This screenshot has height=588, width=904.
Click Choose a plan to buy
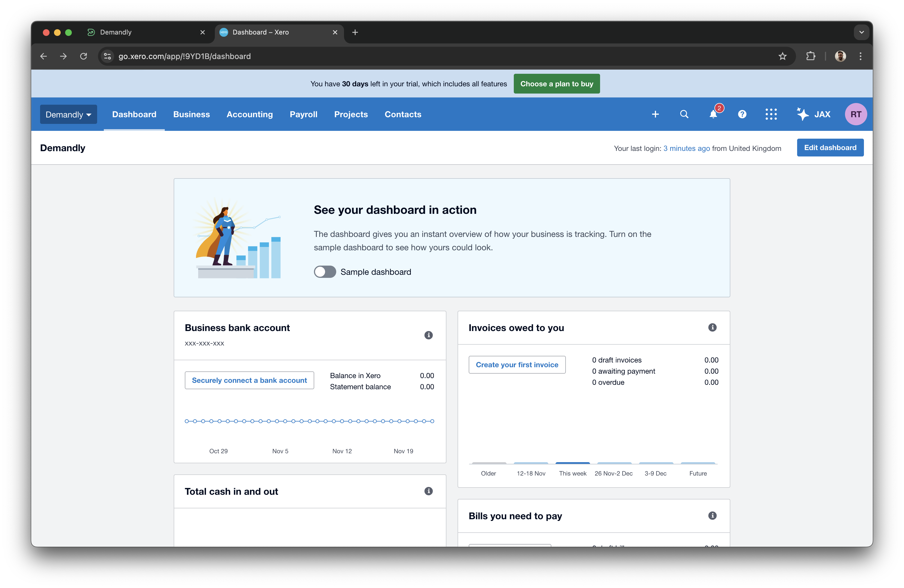click(x=556, y=84)
